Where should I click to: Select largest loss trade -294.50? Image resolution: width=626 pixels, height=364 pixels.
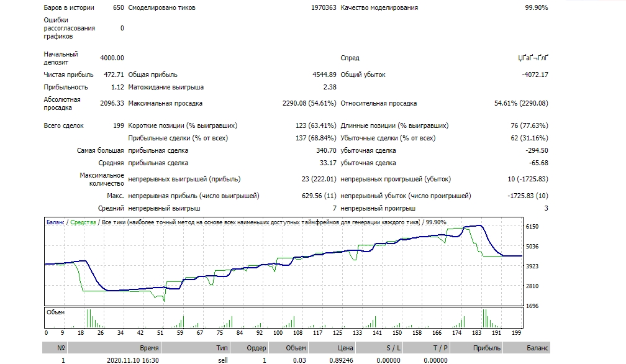point(537,150)
